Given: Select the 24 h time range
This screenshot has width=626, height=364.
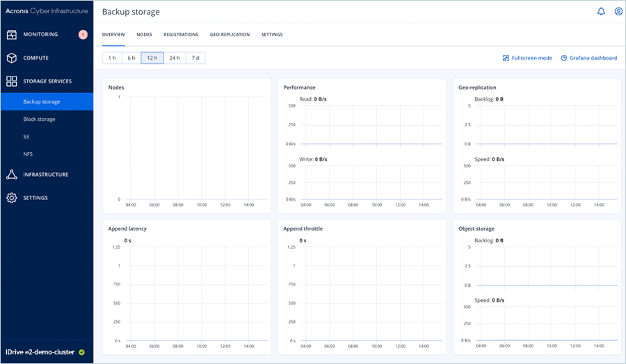Looking at the screenshot, I should 174,58.
